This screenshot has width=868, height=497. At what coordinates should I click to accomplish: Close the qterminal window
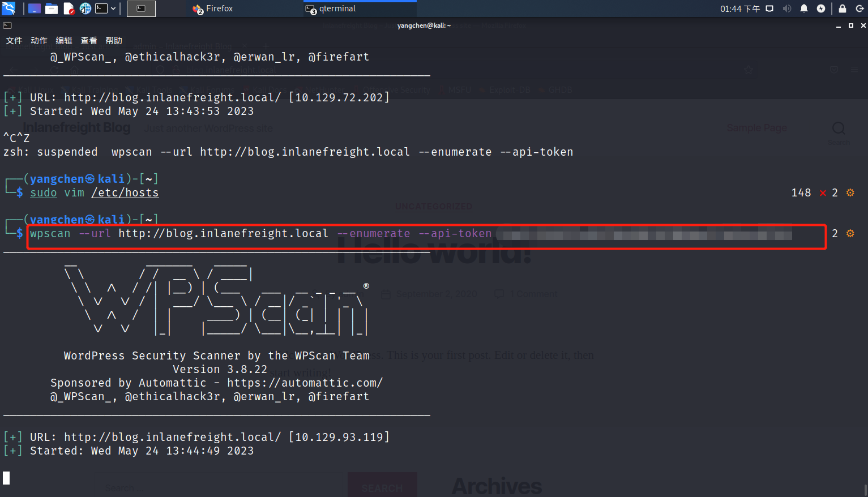click(x=863, y=25)
